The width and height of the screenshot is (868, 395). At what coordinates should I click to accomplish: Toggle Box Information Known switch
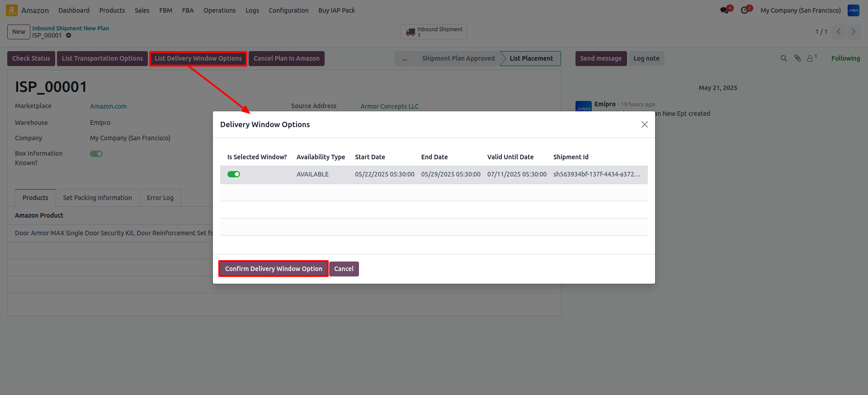96,154
